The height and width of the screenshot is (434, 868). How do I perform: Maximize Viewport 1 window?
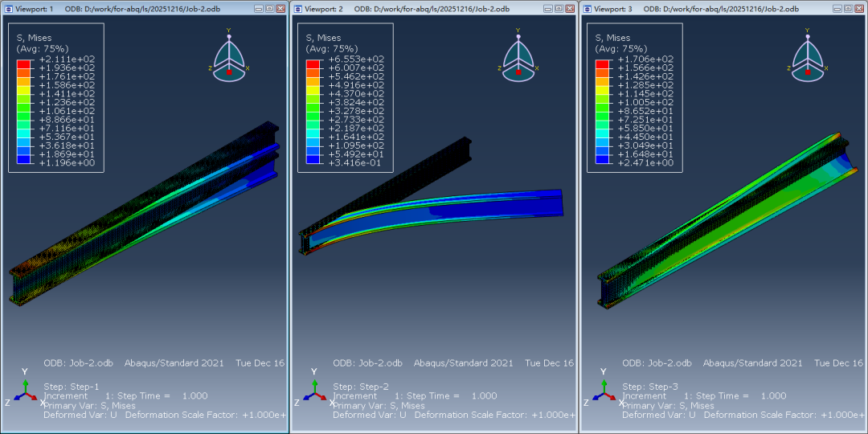click(x=269, y=9)
